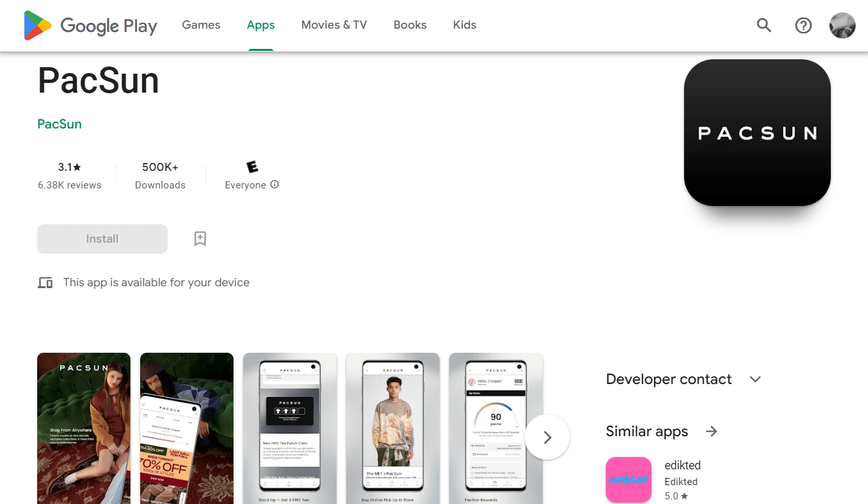This screenshot has width=868, height=504.
Task: Add PacSun to wishlist
Action: click(x=200, y=239)
